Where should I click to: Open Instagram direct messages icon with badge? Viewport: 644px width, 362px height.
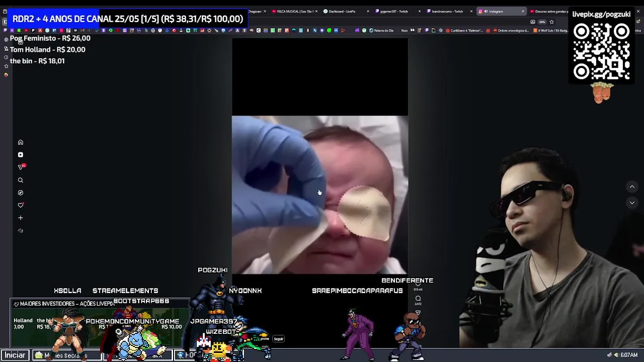[21, 167]
